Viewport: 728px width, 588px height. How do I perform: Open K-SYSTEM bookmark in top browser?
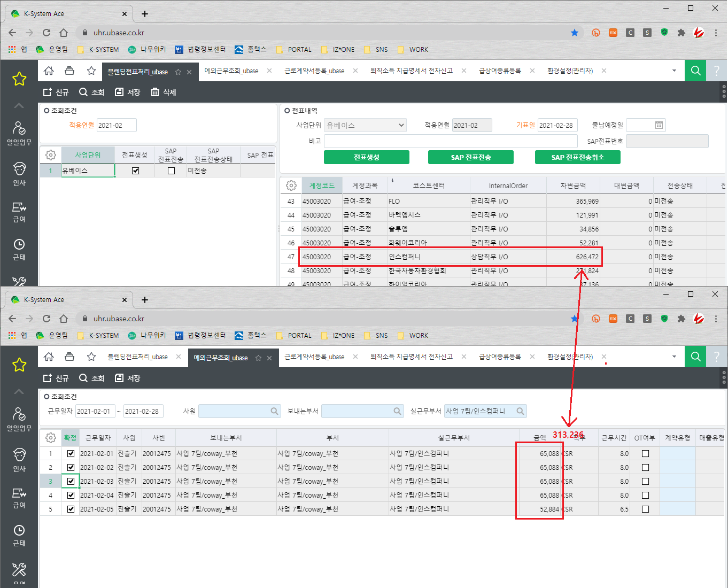click(x=98, y=49)
